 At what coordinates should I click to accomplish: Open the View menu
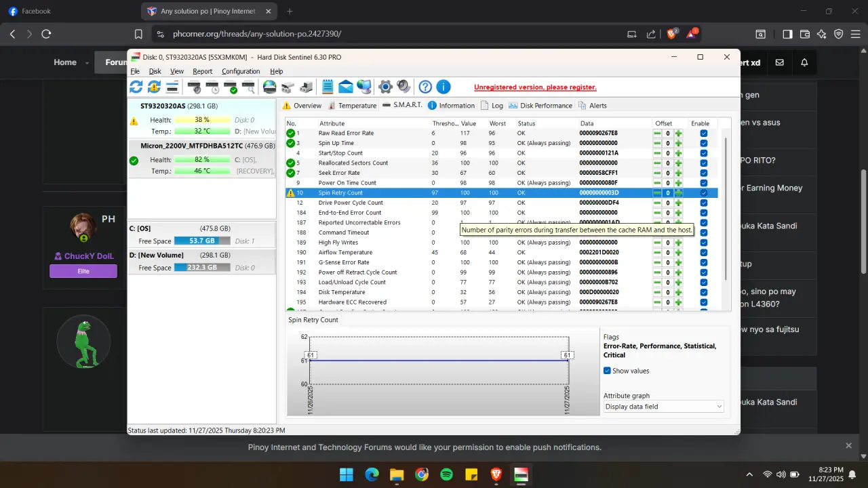pyautogui.click(x=177, y=71)
